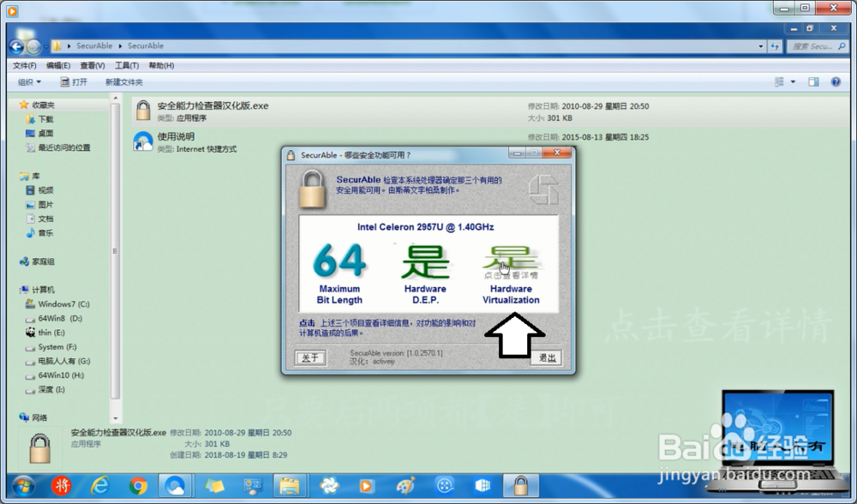Click 新建文件夹 in Explorer toolbar
Image resolution: width=857 pixels, height=504 pixels.
coord(124,82)
